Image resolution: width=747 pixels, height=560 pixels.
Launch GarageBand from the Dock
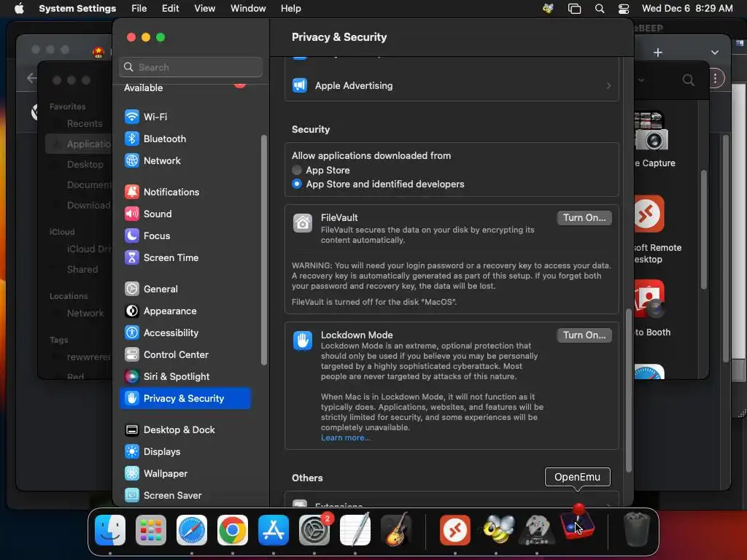point(396,530)
